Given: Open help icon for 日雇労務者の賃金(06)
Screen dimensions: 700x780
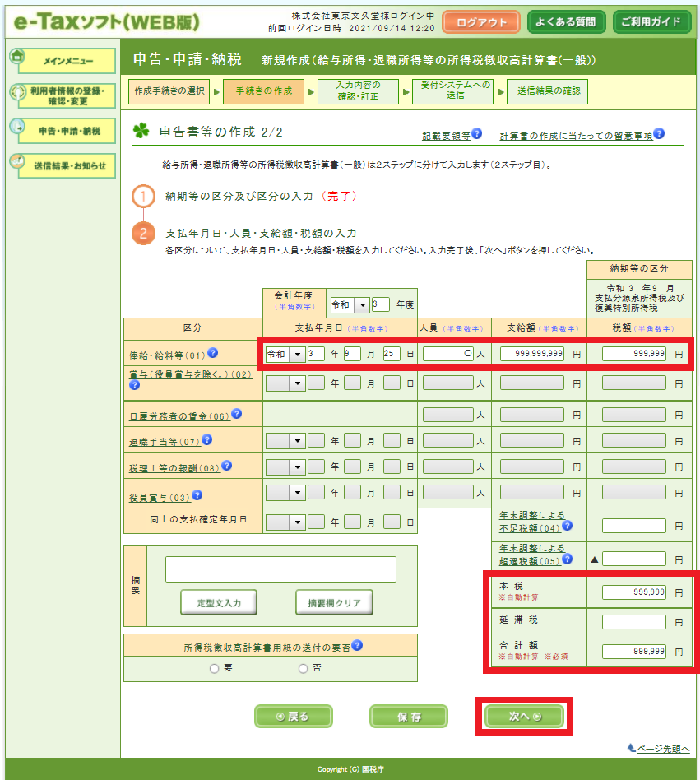Looking at the screenshot, I should pyautogui.click(x=236, y=413).
